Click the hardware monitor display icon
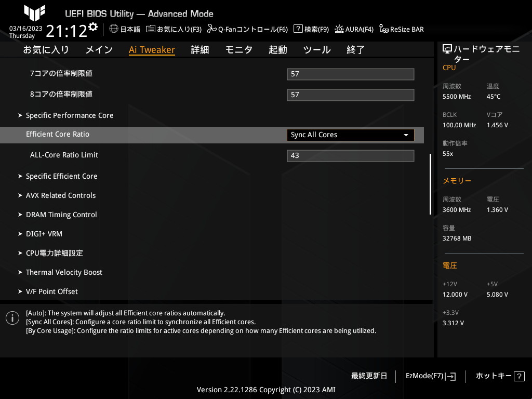Viewport: 532px width, 399px height. [447, 49]
